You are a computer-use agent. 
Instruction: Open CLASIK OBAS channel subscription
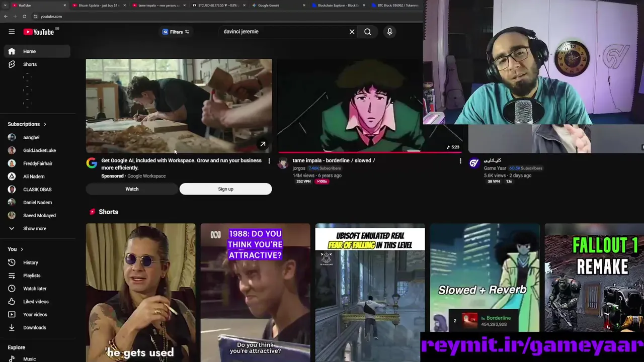[x=37, y=190]
